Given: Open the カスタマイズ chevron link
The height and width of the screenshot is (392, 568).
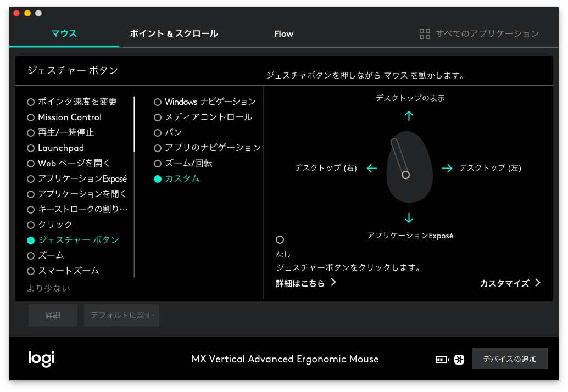Looking at the screenshot, I should click(x=510, y=283).
